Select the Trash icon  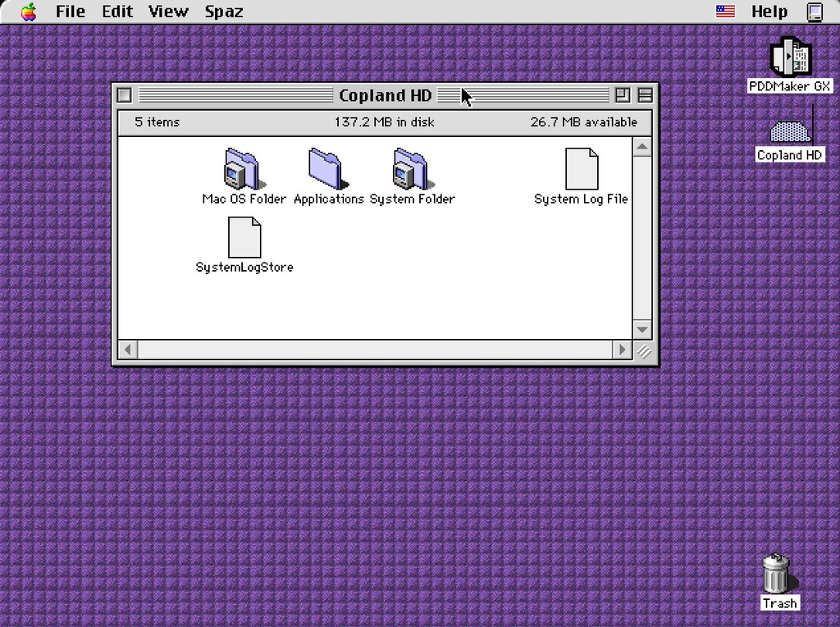(776, 574)
